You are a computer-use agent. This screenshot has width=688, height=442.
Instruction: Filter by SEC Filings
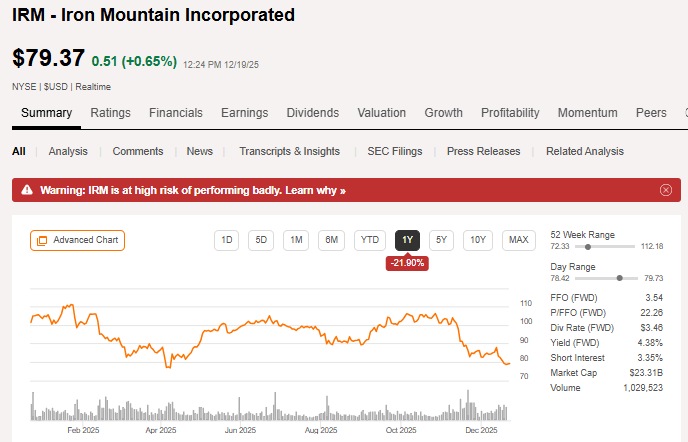394,151
